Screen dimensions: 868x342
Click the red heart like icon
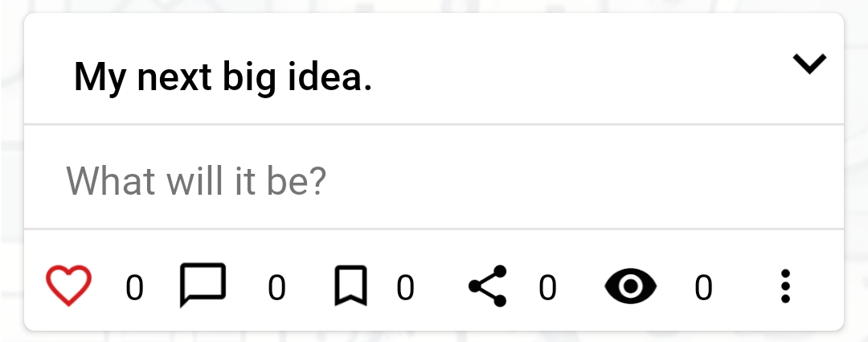click(x=68, y=286)
